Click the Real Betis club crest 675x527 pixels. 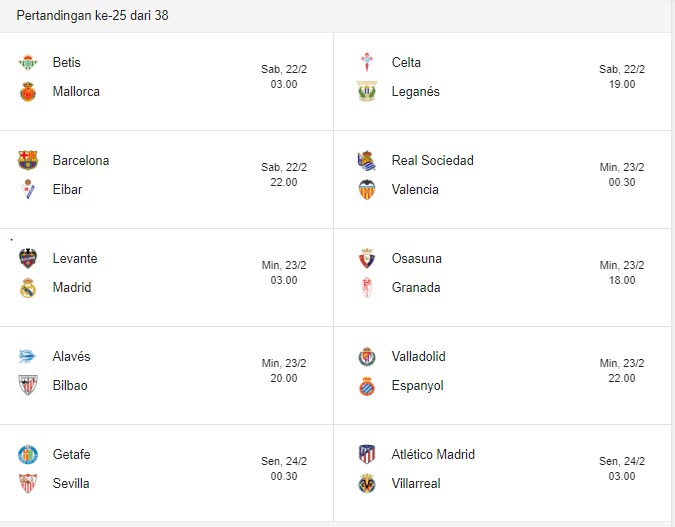pos(27,63)
